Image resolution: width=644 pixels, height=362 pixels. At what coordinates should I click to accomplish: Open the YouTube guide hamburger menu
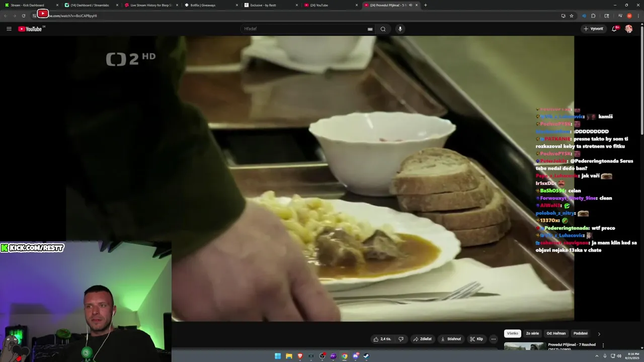[9, 29]
